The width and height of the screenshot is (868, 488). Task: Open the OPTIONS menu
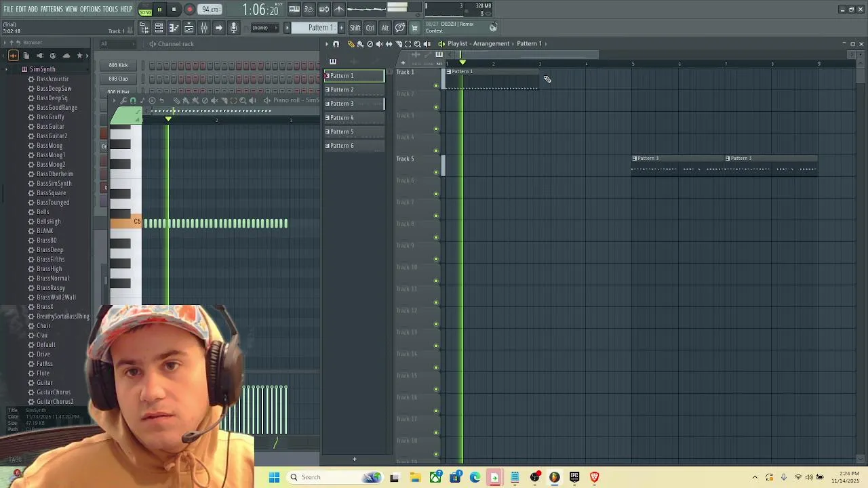click(x=90, y=9)
